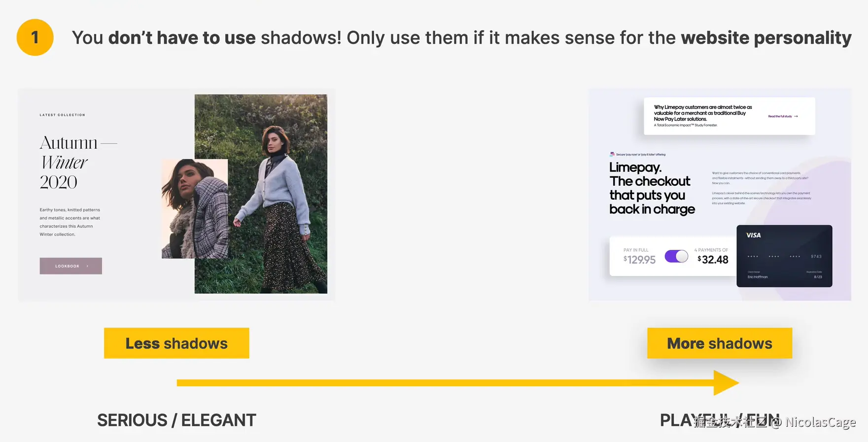Select the Pay in Full $129.95 option
The width and height of the screenshot is (868, 442).
[x=639, y=257]
